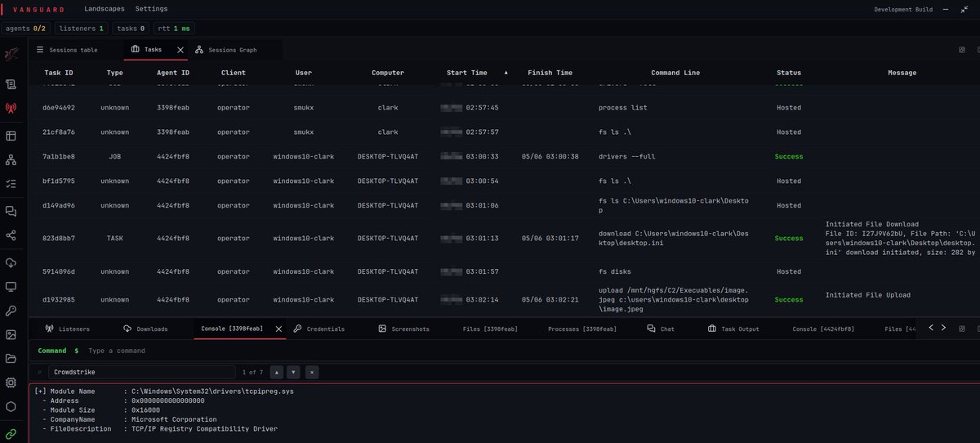Screen dimensions: 980x443
Task: Open the Screenshots bottom tab
Action: [404, 329]
